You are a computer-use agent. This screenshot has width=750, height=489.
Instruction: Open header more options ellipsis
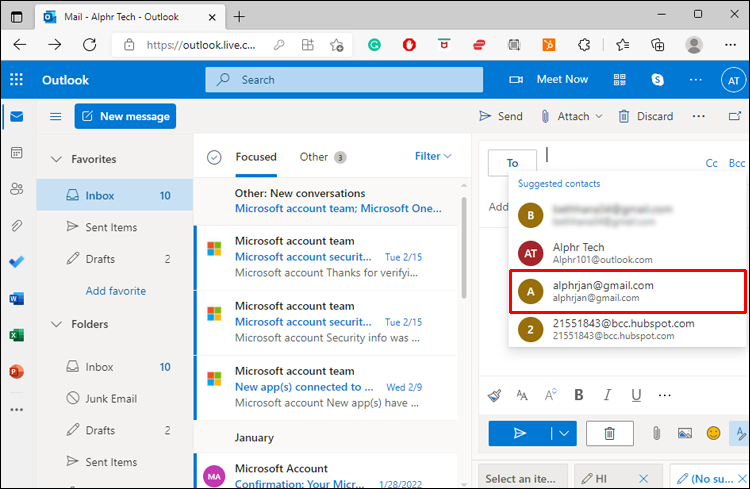tap(695, 79)
